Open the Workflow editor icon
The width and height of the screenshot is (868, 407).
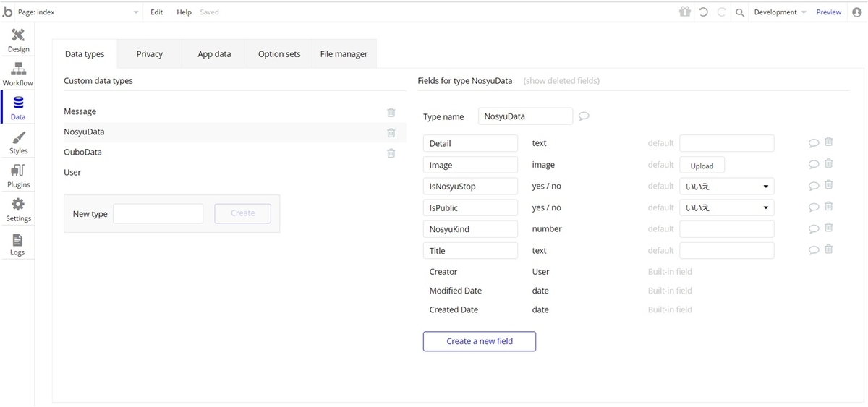point(18,74)
